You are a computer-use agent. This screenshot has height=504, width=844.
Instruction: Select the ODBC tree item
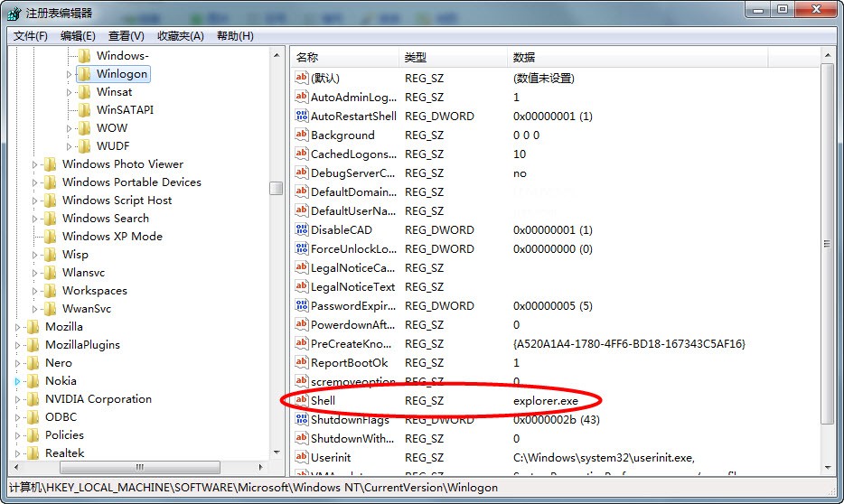(x=61, y=417)
